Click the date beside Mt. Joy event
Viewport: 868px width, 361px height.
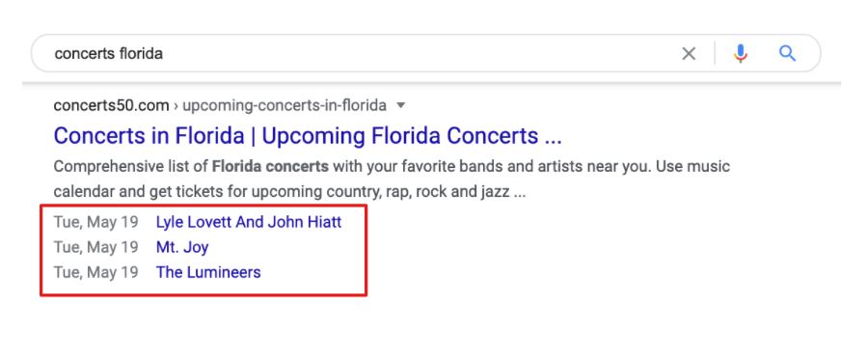coord(95,247)
